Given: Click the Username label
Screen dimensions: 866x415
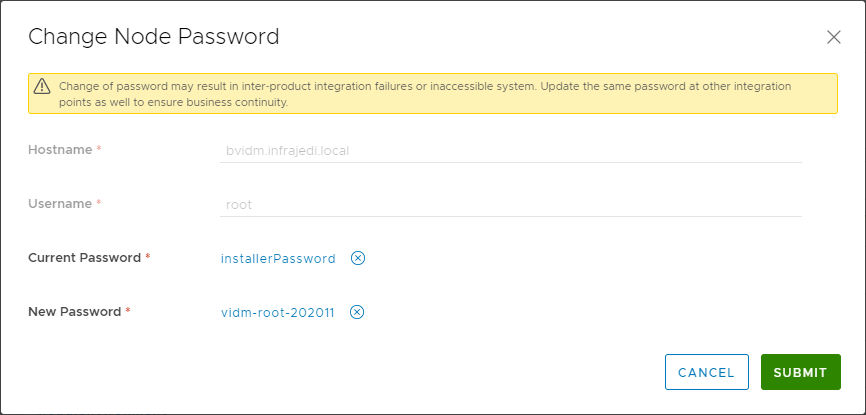Looking at the screenshot, I should coord(60,204).
